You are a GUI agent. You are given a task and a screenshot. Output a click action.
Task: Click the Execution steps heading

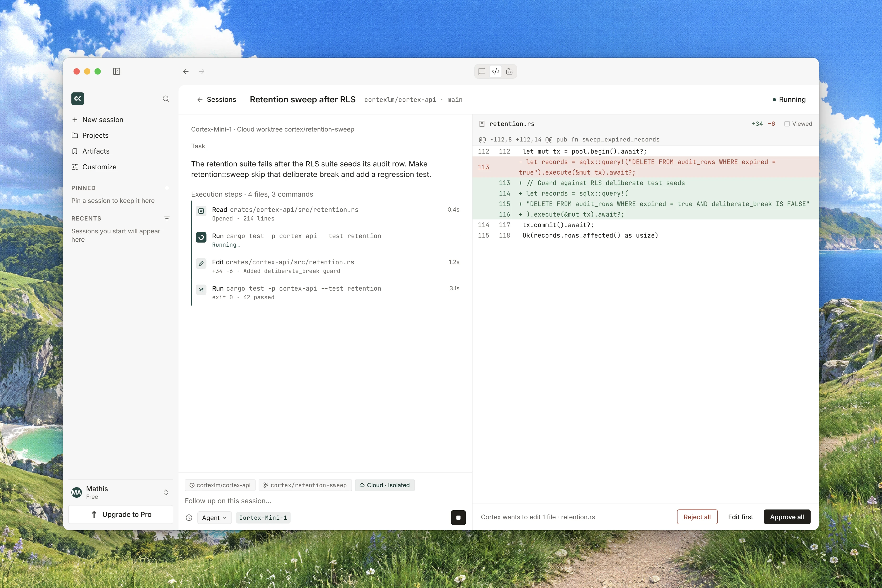pos(252,194)
